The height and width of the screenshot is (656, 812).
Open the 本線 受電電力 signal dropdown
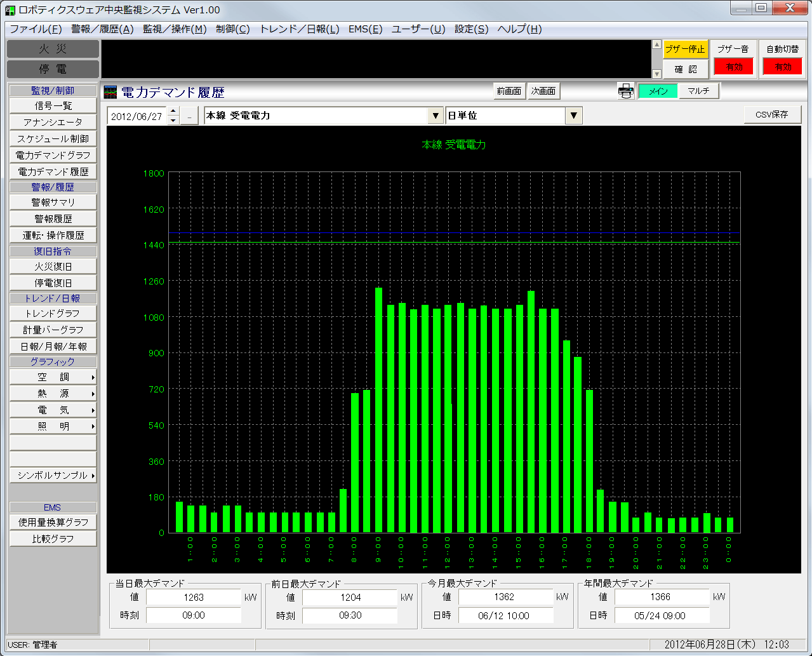pyautogui.click(x=435, y=116)
